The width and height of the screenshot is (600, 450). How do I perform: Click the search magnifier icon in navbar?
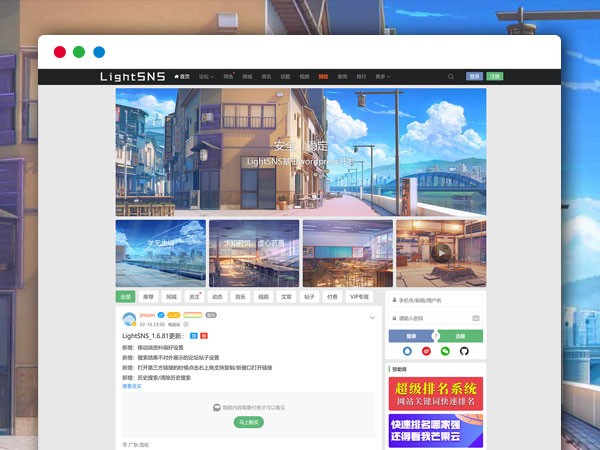[x=451, y=76]
